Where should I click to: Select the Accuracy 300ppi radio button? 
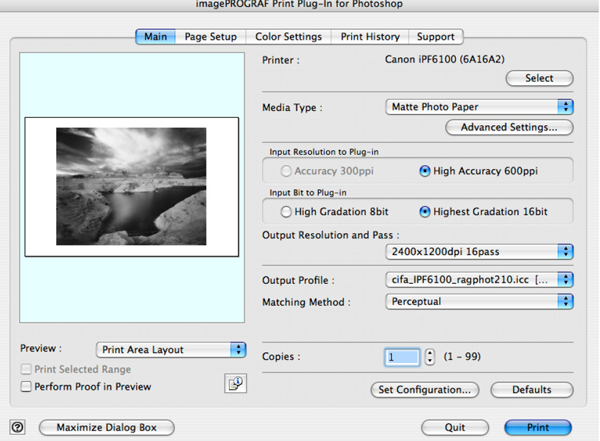[x=286, y=171]
